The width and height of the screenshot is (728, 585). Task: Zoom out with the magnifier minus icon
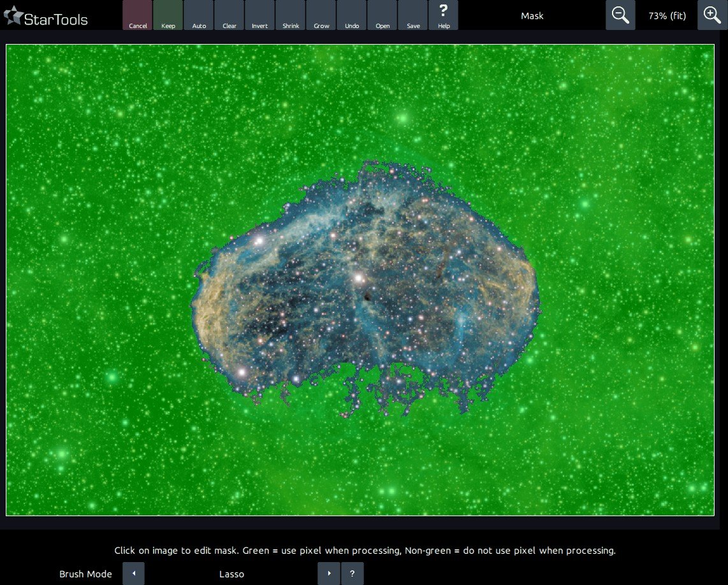coord(620,15)
